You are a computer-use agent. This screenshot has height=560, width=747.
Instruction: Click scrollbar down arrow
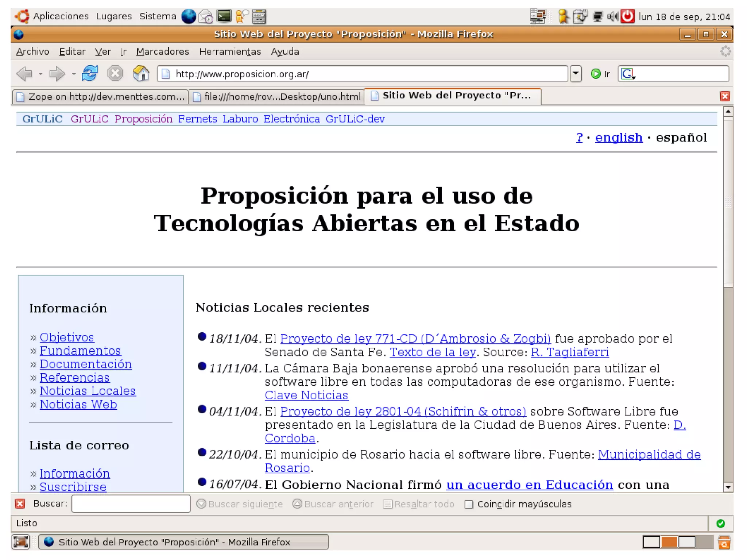pos(728,487)
